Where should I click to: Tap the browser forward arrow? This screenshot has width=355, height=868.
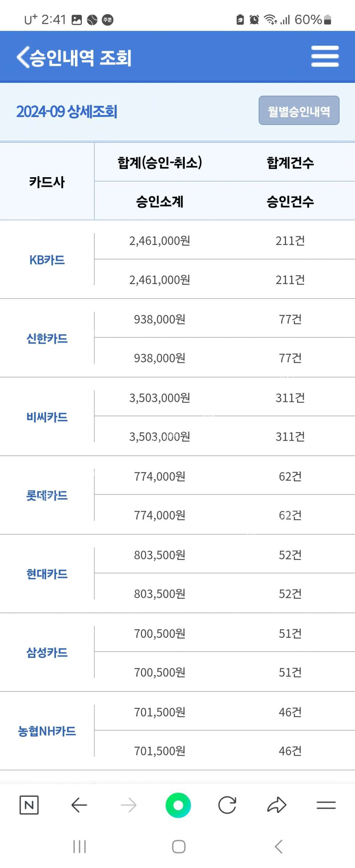click(x=129, y=805)
